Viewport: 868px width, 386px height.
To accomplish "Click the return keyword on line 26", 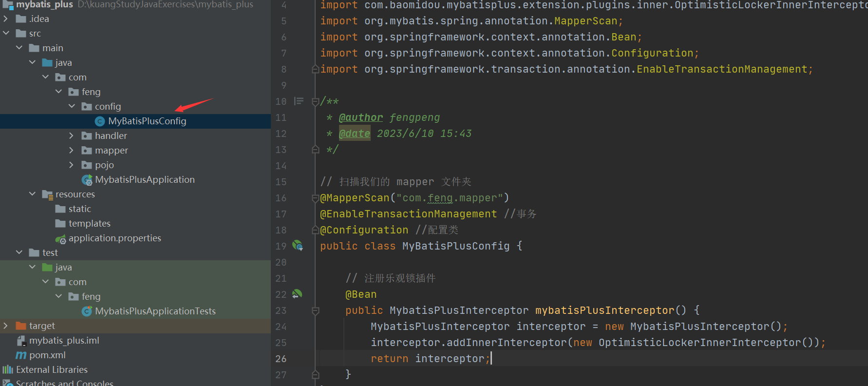I will (389, 359).
